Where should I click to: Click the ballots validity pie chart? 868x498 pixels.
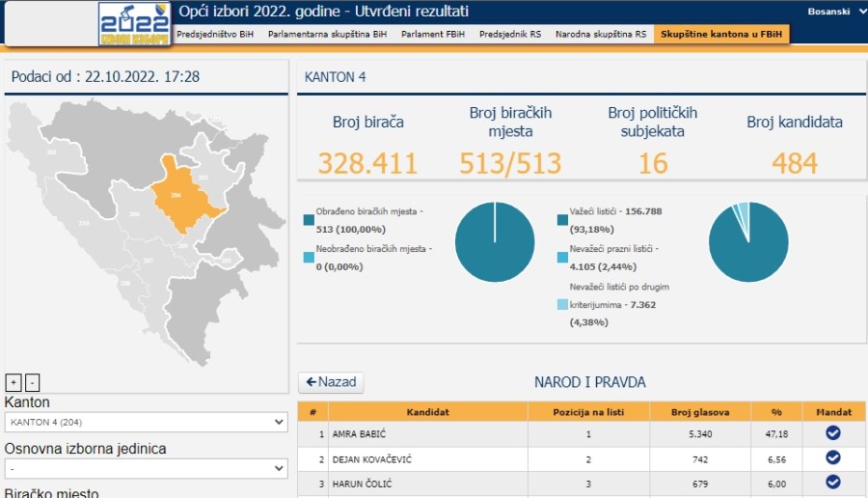pos(748,242)
